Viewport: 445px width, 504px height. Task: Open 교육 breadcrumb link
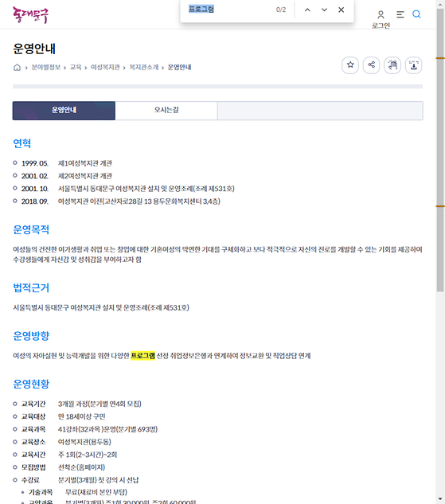[76, 67]
